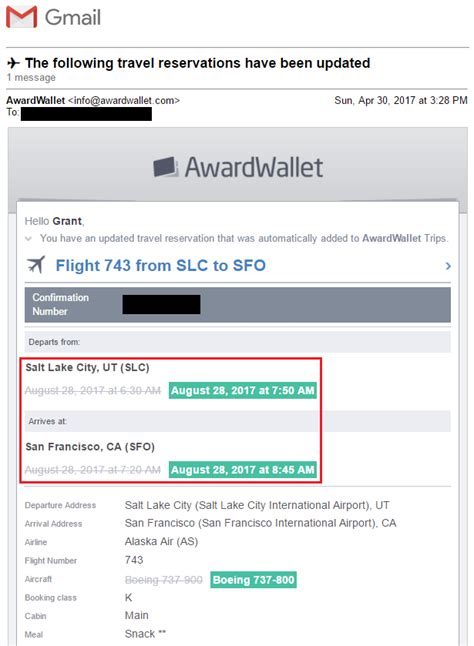This screenshot has width=474, height=646.
Task: Click the Gmail wordmark text
Action: (72, 17)
